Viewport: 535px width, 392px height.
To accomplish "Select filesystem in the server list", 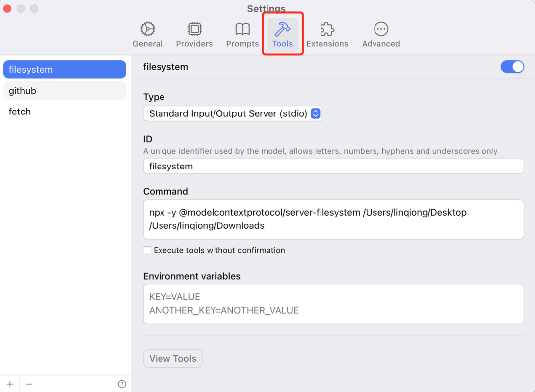I will click(x=64, y=70).
